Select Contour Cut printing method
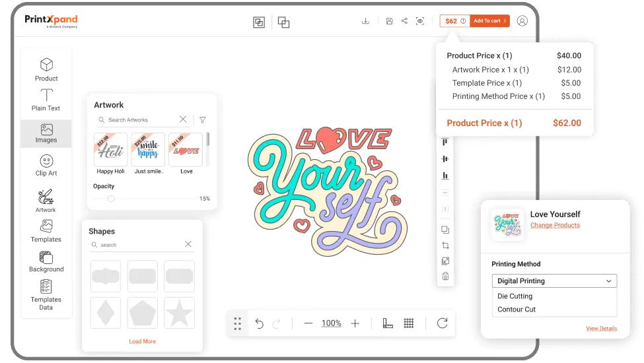The height and width of the screenshot is (363, 644). point(517,310)
